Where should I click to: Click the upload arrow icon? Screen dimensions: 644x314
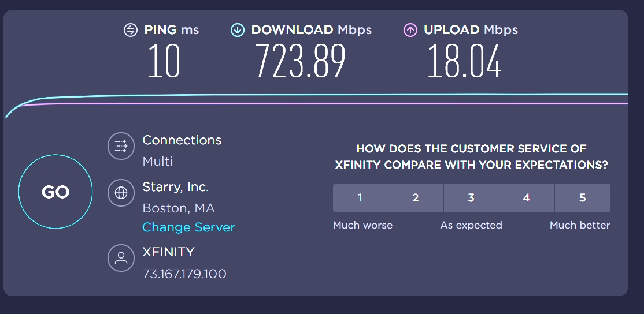pyautogui.click(x=410, y=30)
